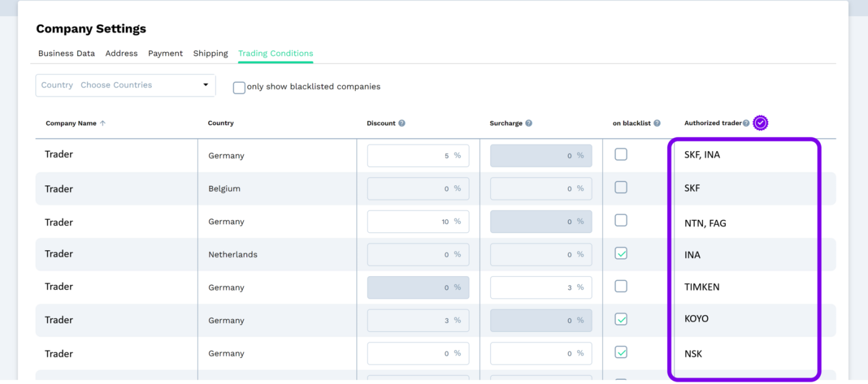
Task: Click Trader name in the Belgium row
Action: pos(59,189)
